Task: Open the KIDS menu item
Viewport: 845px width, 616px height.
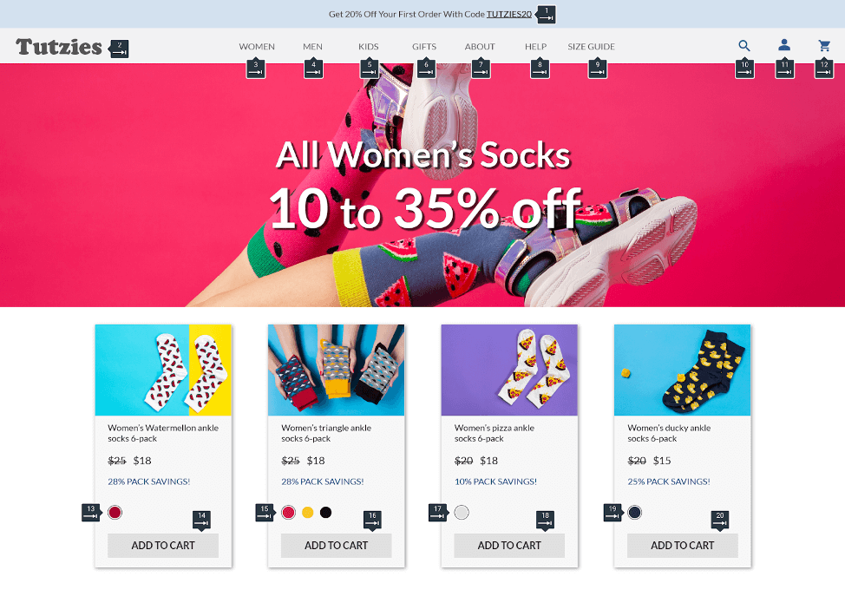Action: click(x=369, y=46)
